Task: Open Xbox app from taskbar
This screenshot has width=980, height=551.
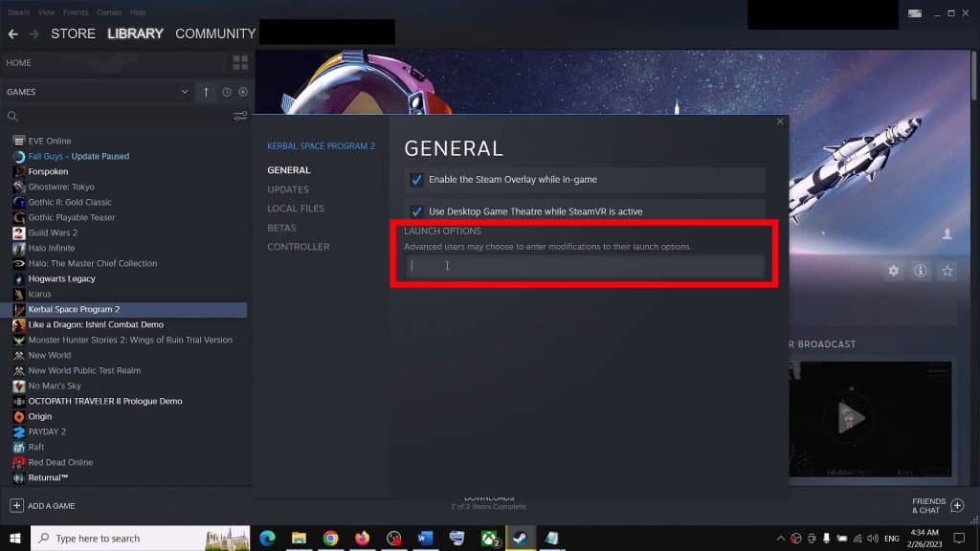Action: point(489,538)
